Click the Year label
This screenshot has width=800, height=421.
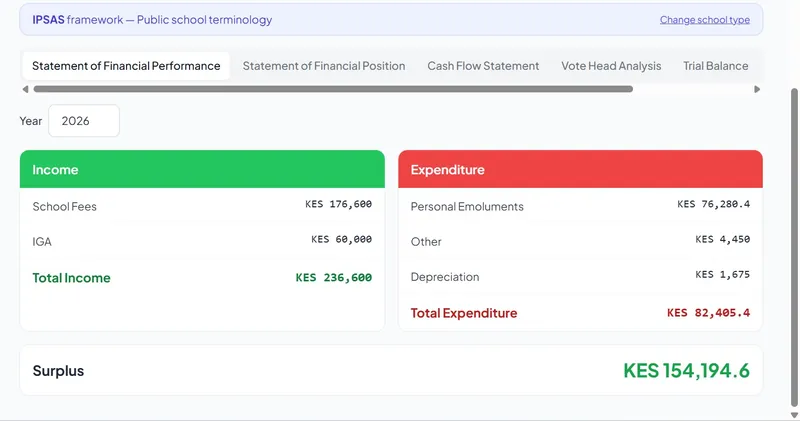click(x=31, y=121)
